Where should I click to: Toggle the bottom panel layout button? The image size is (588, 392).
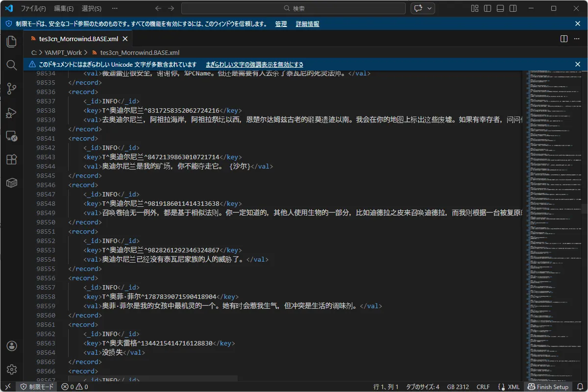(x=500, y=8)
